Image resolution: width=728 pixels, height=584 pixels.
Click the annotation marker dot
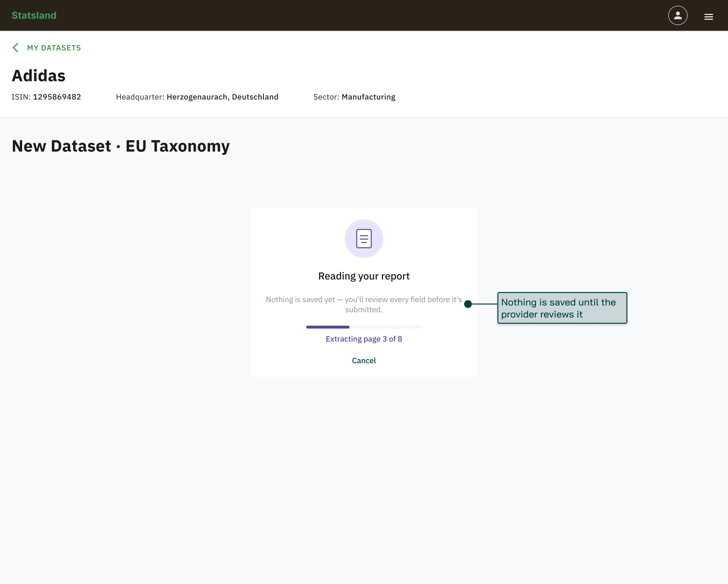468,304
